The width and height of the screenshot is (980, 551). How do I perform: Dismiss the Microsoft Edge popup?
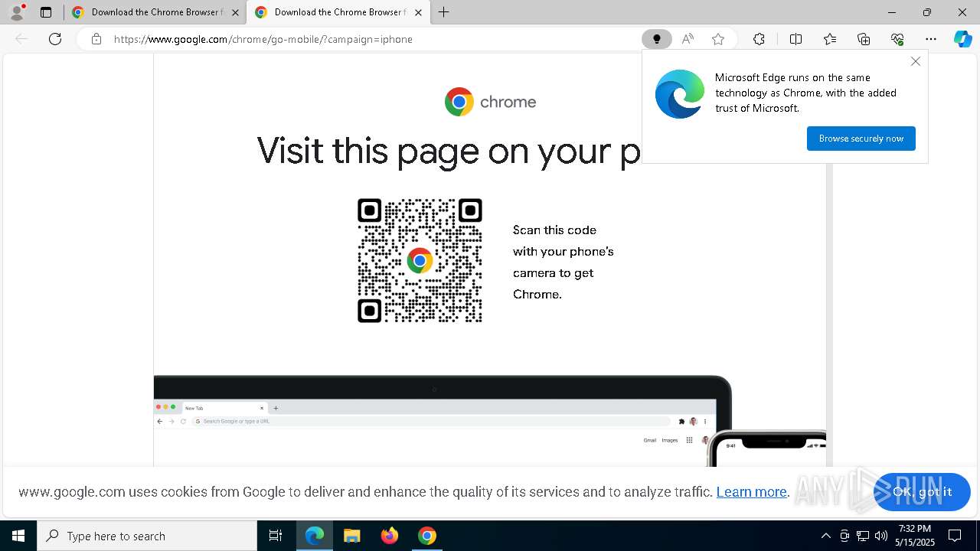[916, 61]
